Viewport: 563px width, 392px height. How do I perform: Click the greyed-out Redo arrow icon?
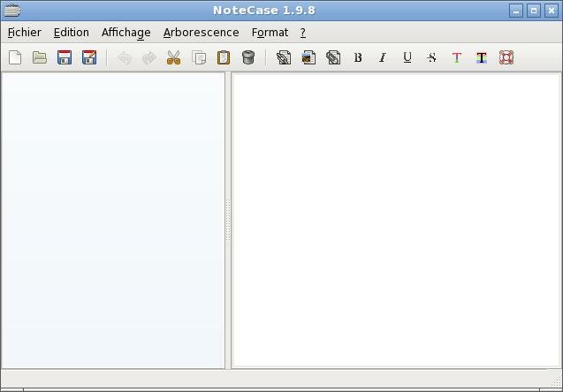pos(149,57)
